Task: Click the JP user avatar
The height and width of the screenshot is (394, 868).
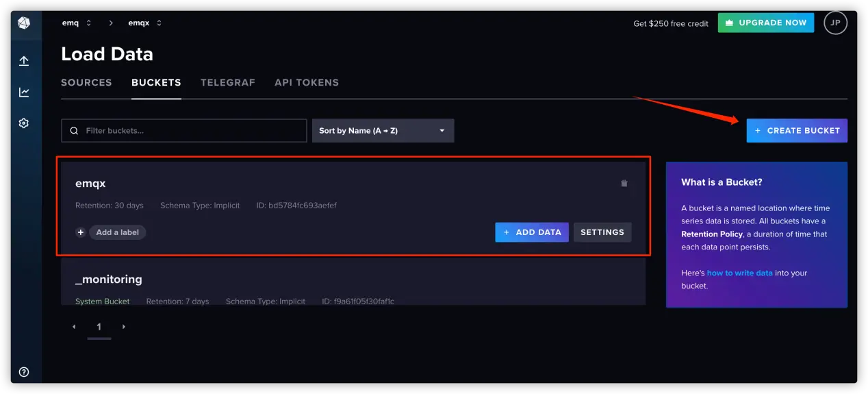Action: [835, 23]
